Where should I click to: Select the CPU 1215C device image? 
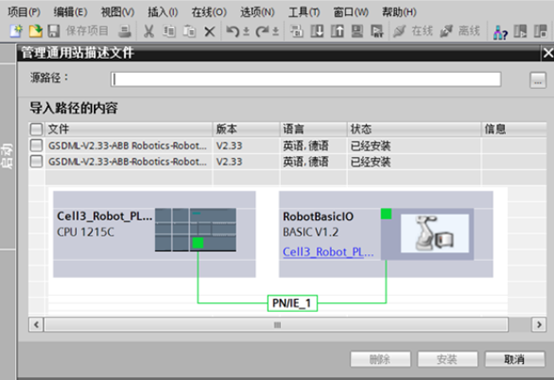(195, 230)
